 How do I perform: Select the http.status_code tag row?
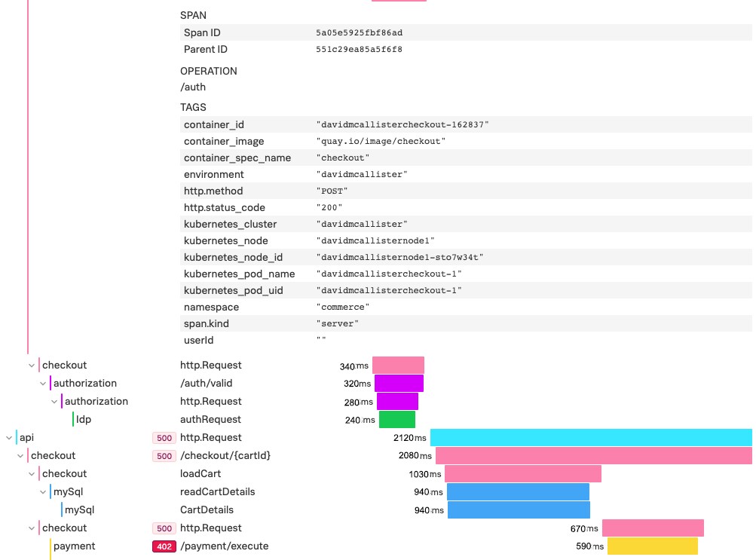click(465, 207)
